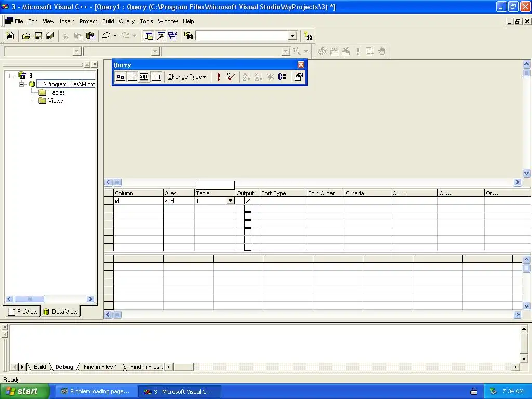The height and width of the screenshot is (399, 532).
Task: Select the Find in Files 1 output tab
Action: (x=100, y=367)
